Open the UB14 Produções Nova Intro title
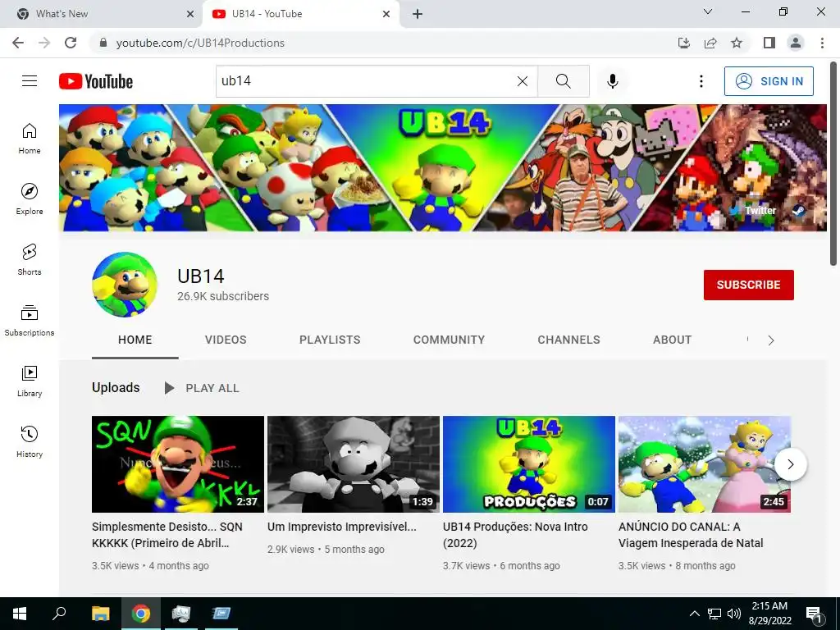This screenshot has width=840, height=630. coord(515,535)
